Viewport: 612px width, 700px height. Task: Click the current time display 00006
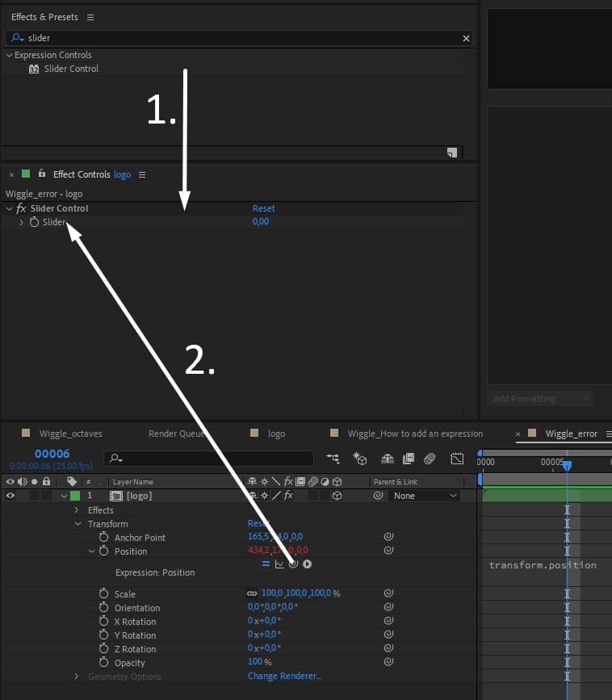tap(52, 454)
